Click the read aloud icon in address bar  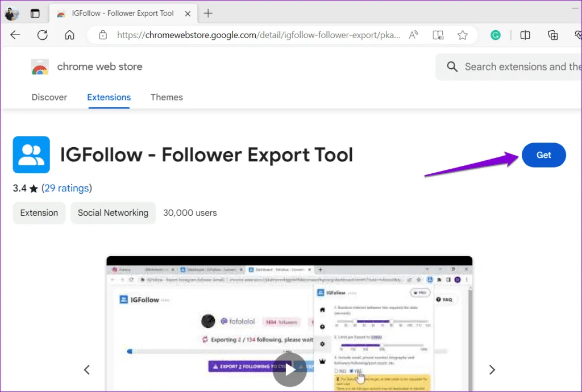pyautogui.click(x=413, y=35)
